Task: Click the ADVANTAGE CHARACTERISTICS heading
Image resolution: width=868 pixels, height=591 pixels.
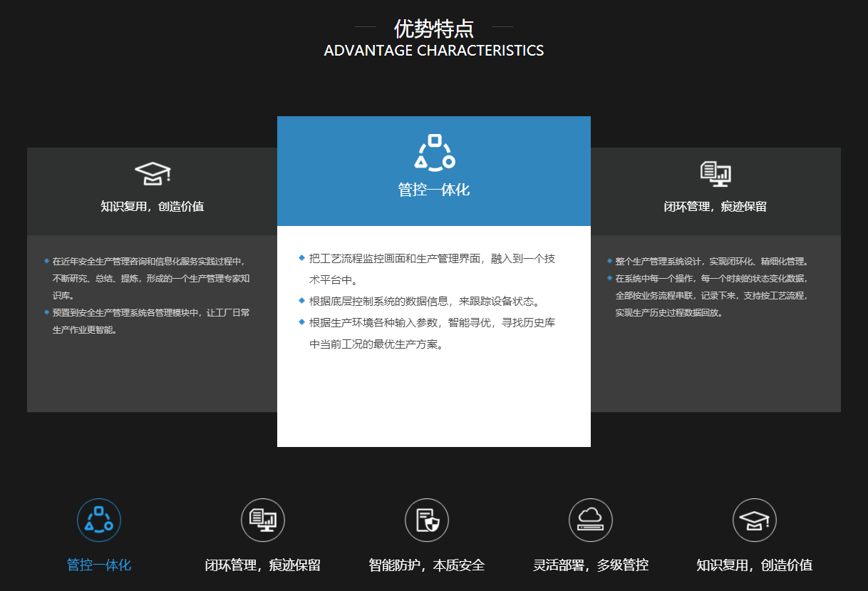Action: 434,51
